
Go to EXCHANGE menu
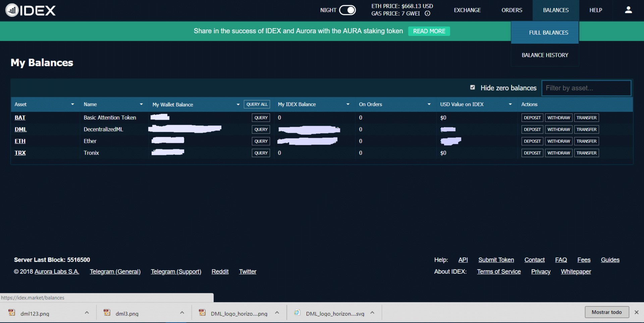click(467, 10)
